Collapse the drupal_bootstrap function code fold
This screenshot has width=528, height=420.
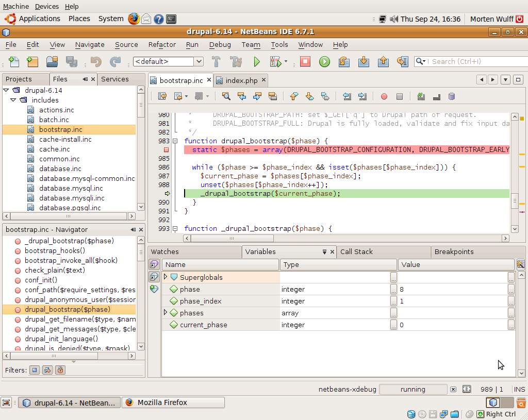pyautogui.click(x=175, y=141)
